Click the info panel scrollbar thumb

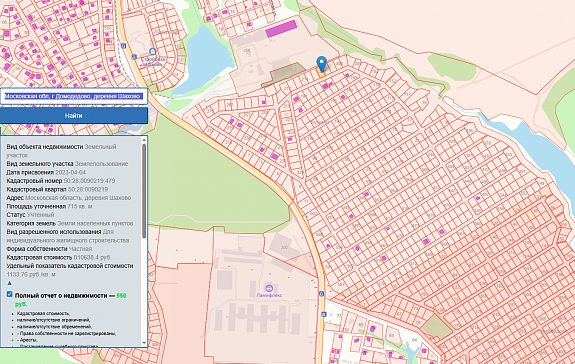tap(144, 191)
